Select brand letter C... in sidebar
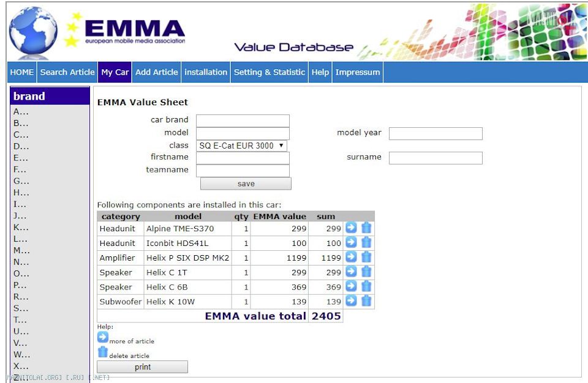588x383 pixels. [x=21, y=135]
